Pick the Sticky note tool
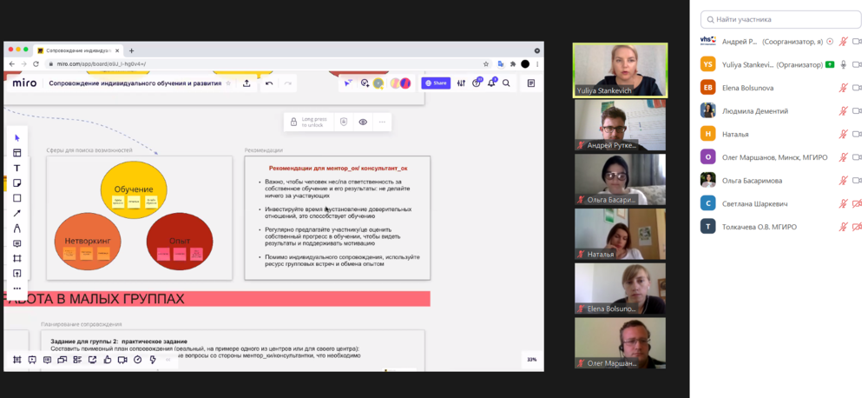The width and height of the screenshot is (868, 398). pyautogui.click(x=16, y=182)
